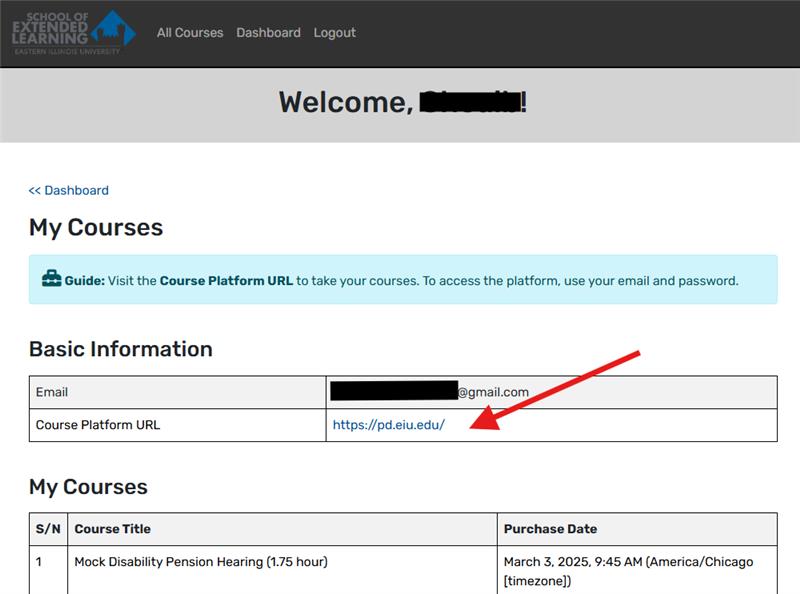Click the Purchase Date column header
800x594 pixels.
[550, 529]
